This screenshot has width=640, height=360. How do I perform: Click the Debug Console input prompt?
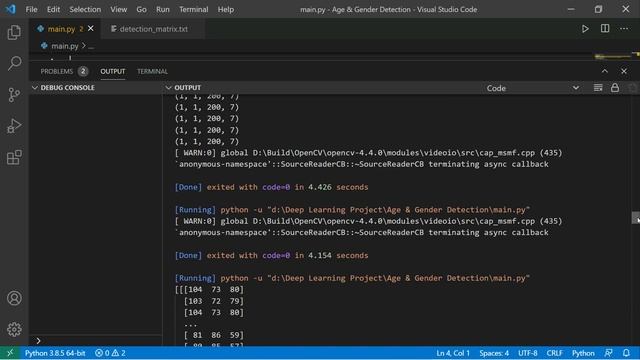pyautogui.click(x=96, y=340)
